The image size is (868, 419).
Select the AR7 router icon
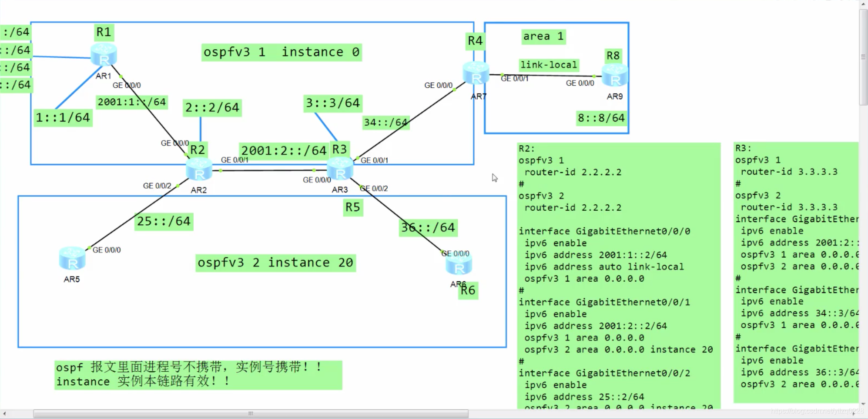tap(476, 73)
